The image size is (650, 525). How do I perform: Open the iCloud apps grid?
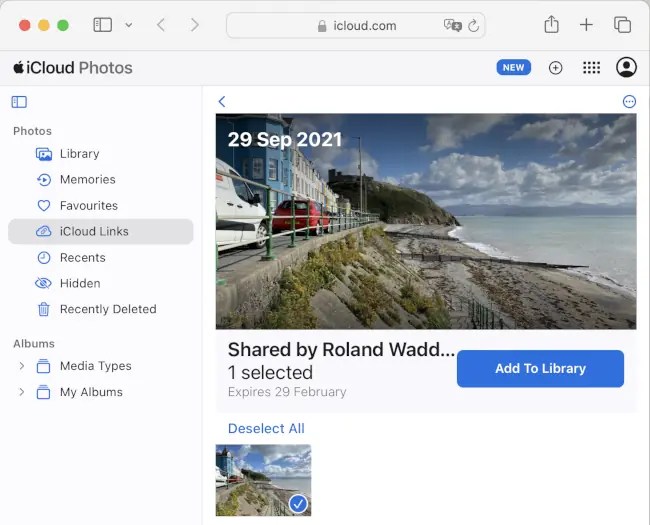click(592, 68)
